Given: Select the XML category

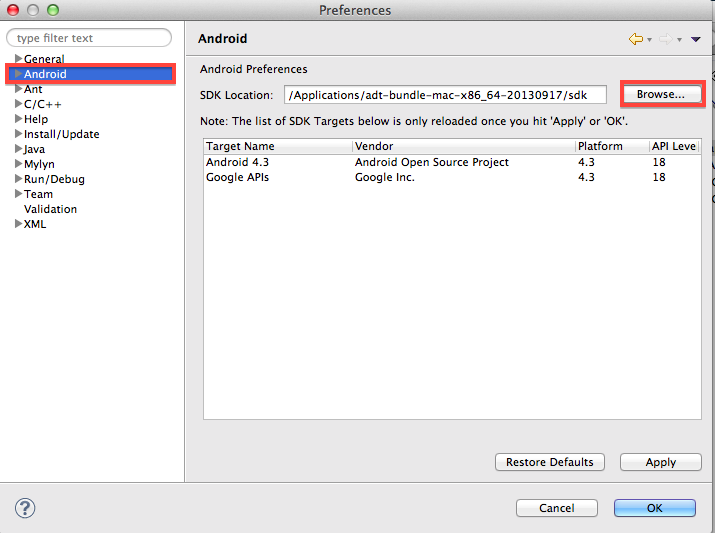Looking at the screenshot, I should (35, 224).
